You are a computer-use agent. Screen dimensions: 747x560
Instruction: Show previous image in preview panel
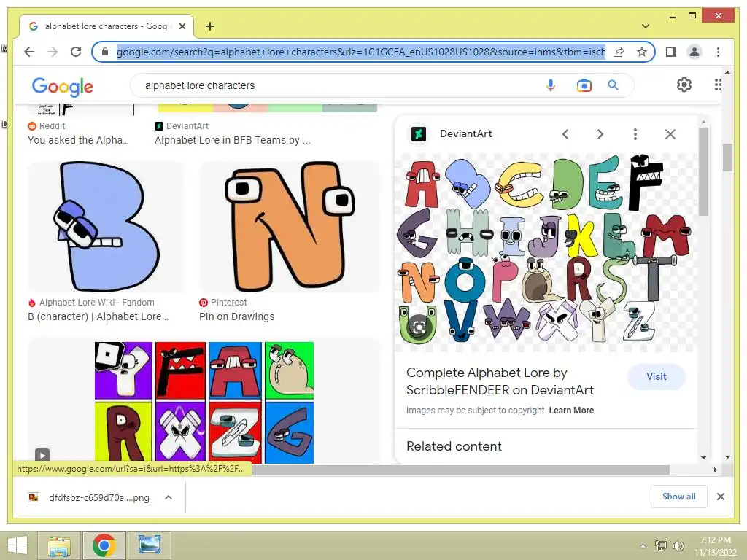tap(565, 134)
